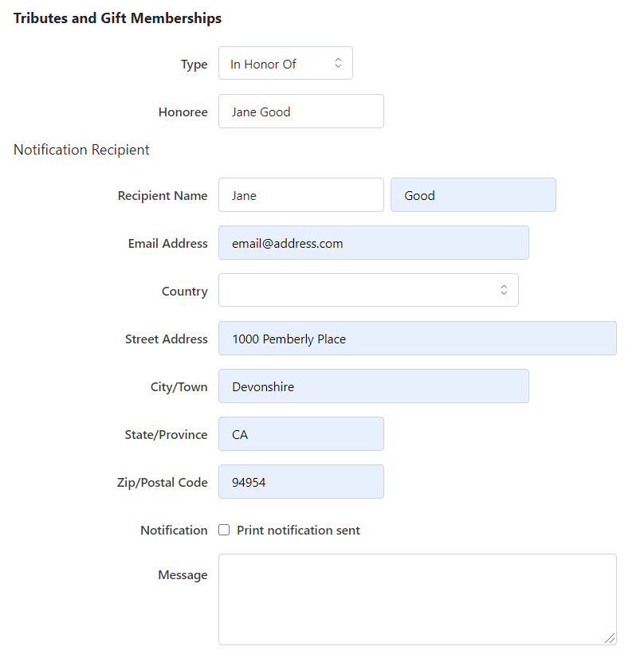Click the State/Province label
Viewport: 644px width, 666px height.
point(166,434)
